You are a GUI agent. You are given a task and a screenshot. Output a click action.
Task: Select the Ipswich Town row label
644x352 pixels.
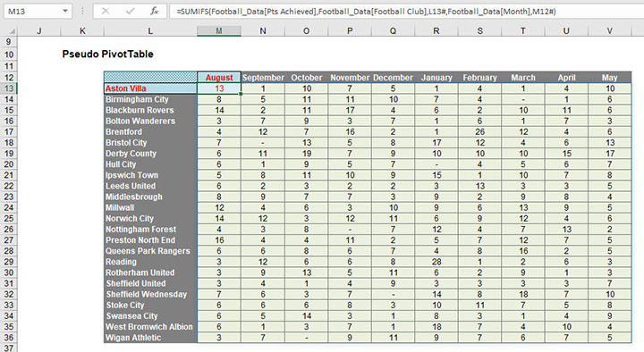(150, 175)
